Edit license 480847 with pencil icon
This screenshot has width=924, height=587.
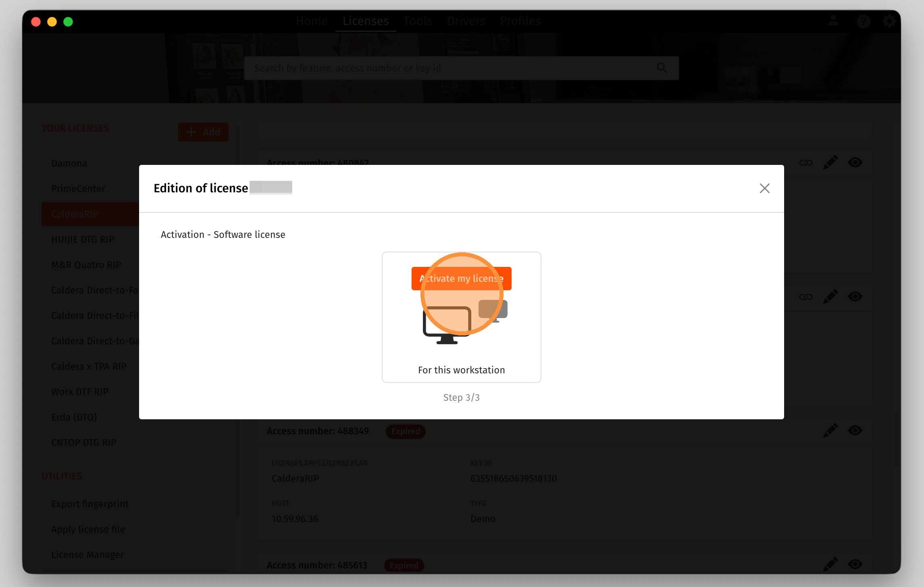pyautogui.click(x=830, y=162)
